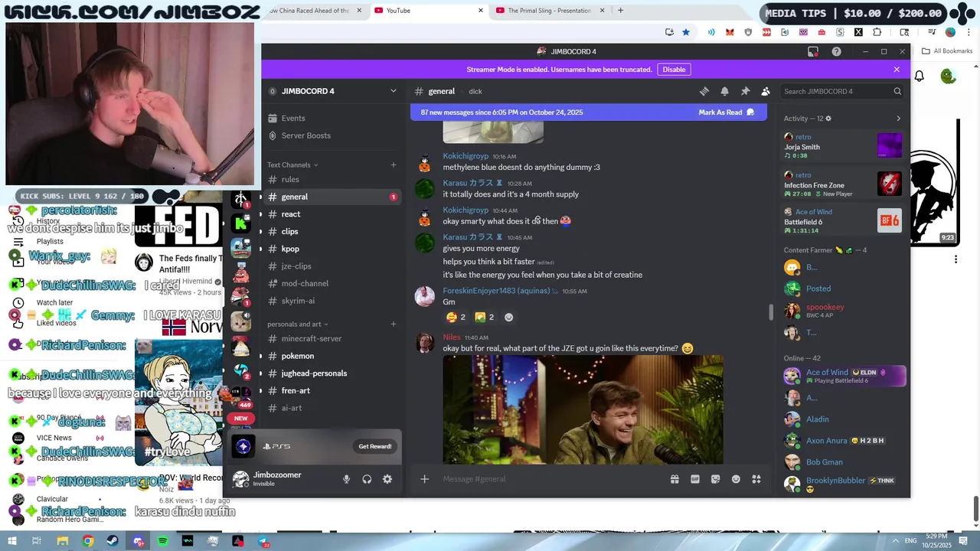This screenshot has width=980, height=551.
Task: Bookmark page with the star icon
Action: click(x=686, y=32)
